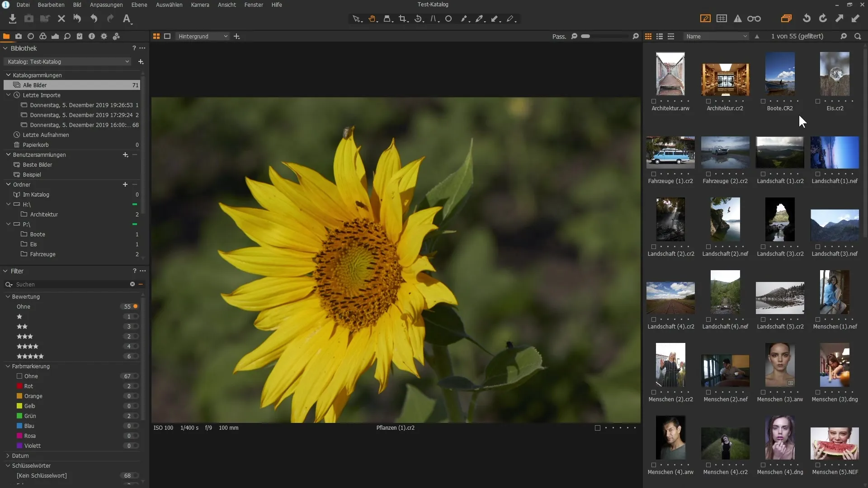Open the Katalog: Test-Katalog dropdown
The image size is (868, 488).
68,61
